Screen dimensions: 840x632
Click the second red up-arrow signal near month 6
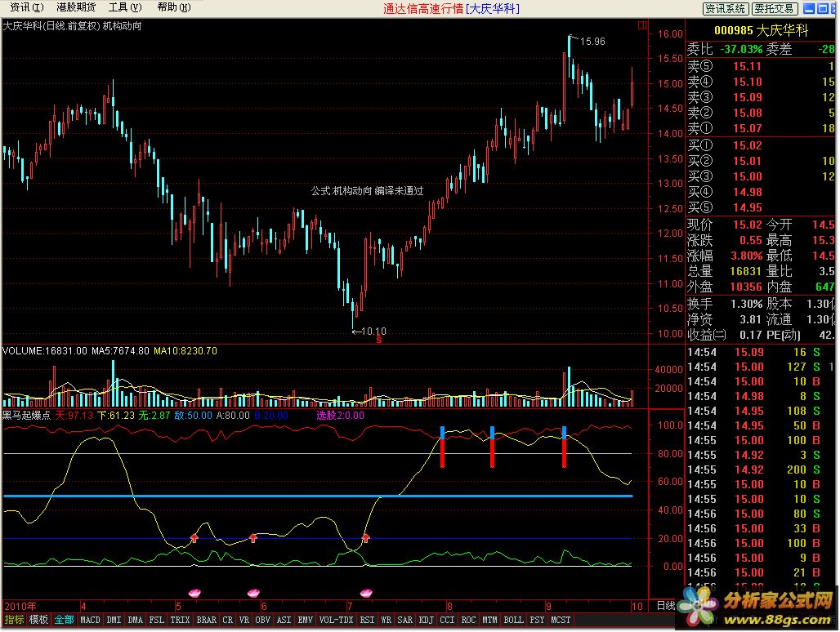pos(252,538)
